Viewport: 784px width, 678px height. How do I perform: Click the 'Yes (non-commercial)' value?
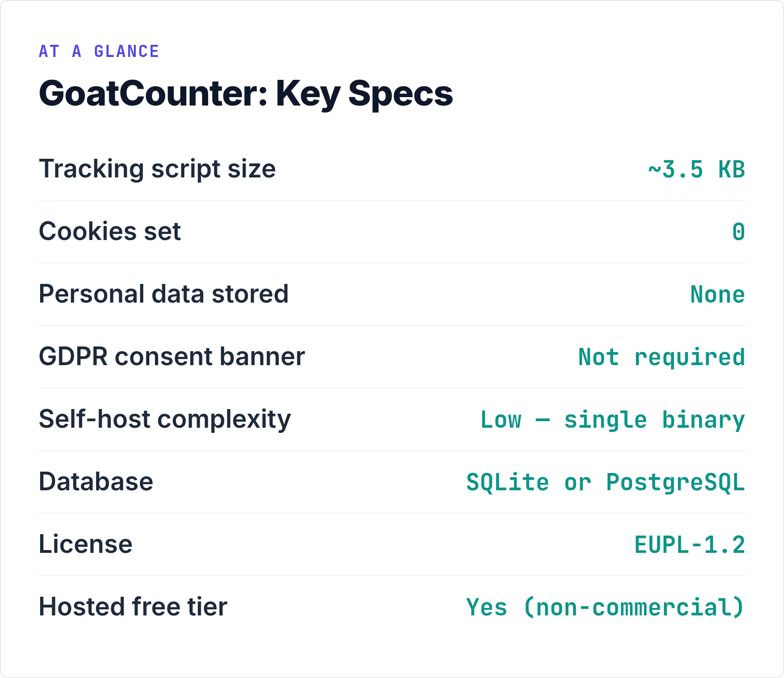point(605,607)
